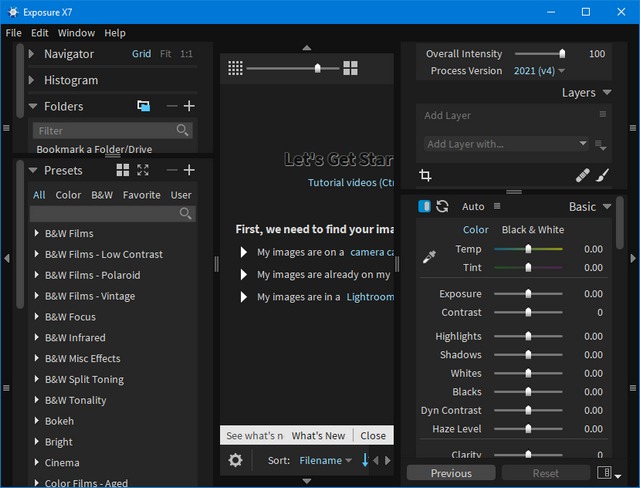
Task: Select the spot heal bandage tool
Action: pos(583,175)
